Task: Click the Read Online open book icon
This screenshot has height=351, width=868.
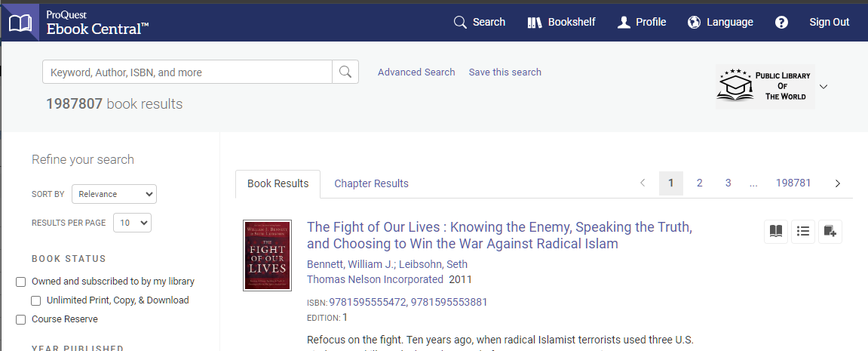Action: pyautogui.click(x=775, y=231)
